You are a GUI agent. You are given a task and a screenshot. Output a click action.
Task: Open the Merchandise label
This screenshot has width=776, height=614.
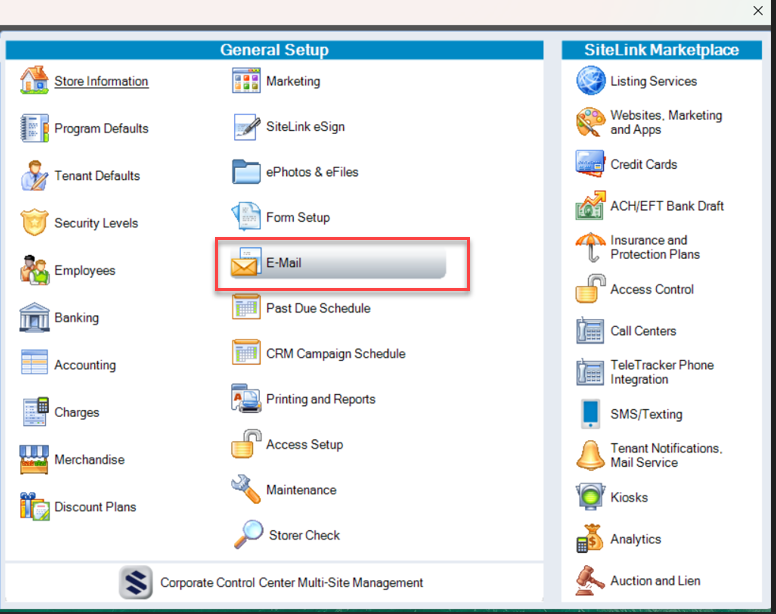[x=89, y=460]
